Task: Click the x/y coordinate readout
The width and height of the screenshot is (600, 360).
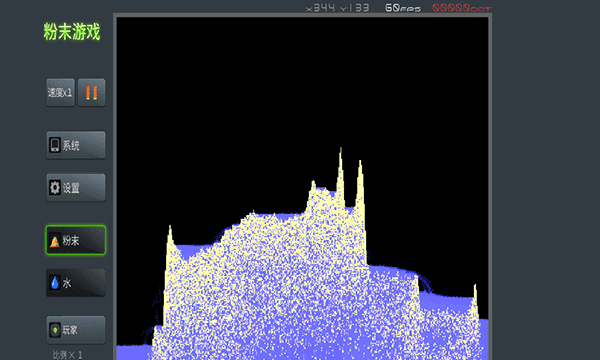Action: (x=338, y=8)
